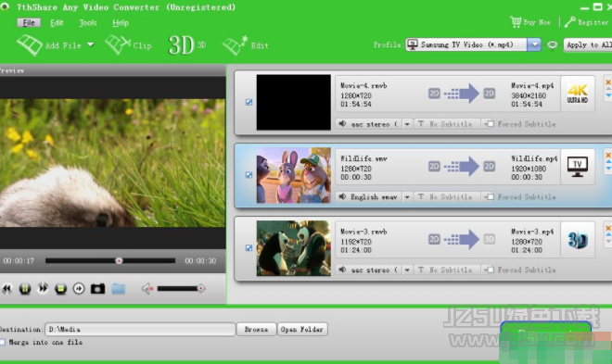The width and height of the screenshot is (612, 364).
Task: Stop the preview playback
Action: pyautogui.click(x=60, y=289)
